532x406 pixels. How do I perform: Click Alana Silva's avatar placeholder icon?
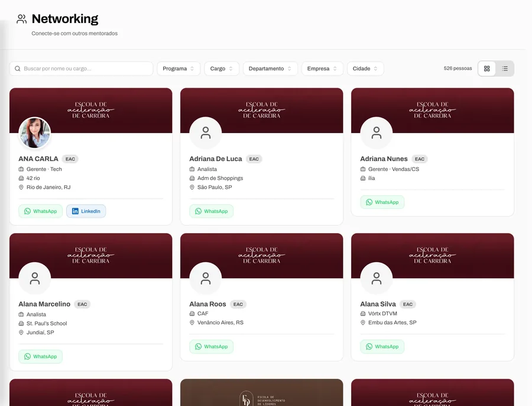click(377, 278)
